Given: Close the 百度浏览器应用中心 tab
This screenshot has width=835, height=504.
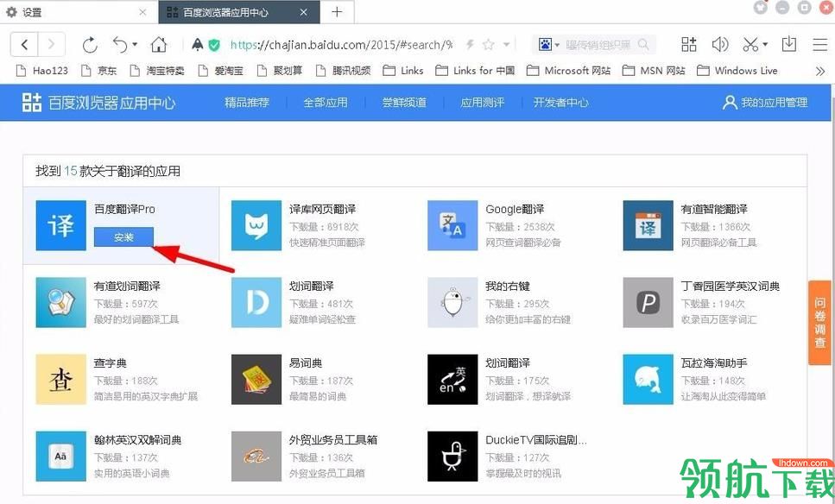Looking at the screenshot, I should click(x=304, y=12).
